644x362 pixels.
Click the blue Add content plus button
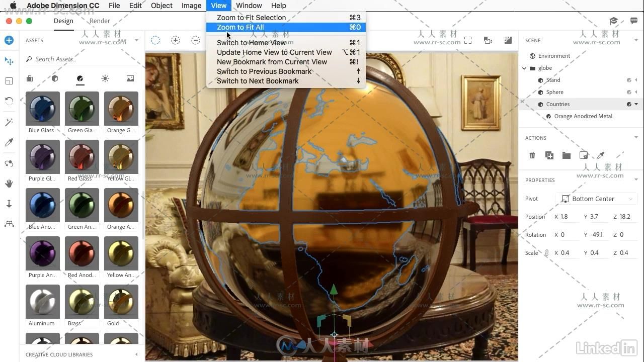pos(9,40)
